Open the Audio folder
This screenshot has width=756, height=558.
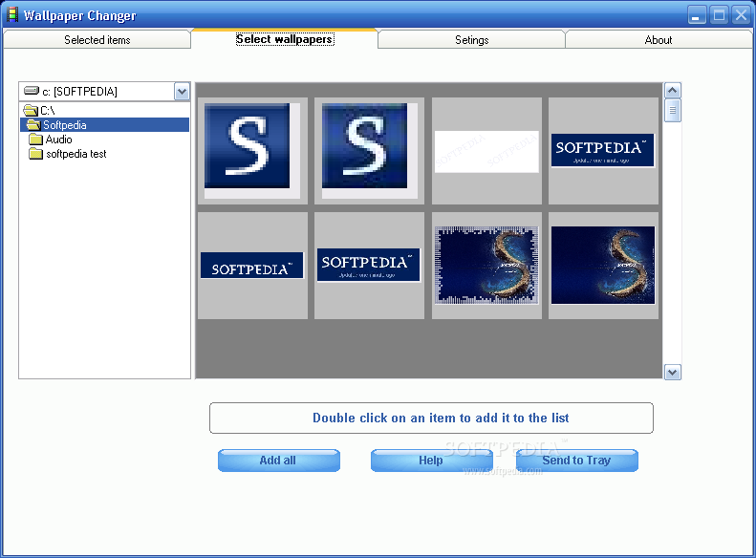[59, 139]
